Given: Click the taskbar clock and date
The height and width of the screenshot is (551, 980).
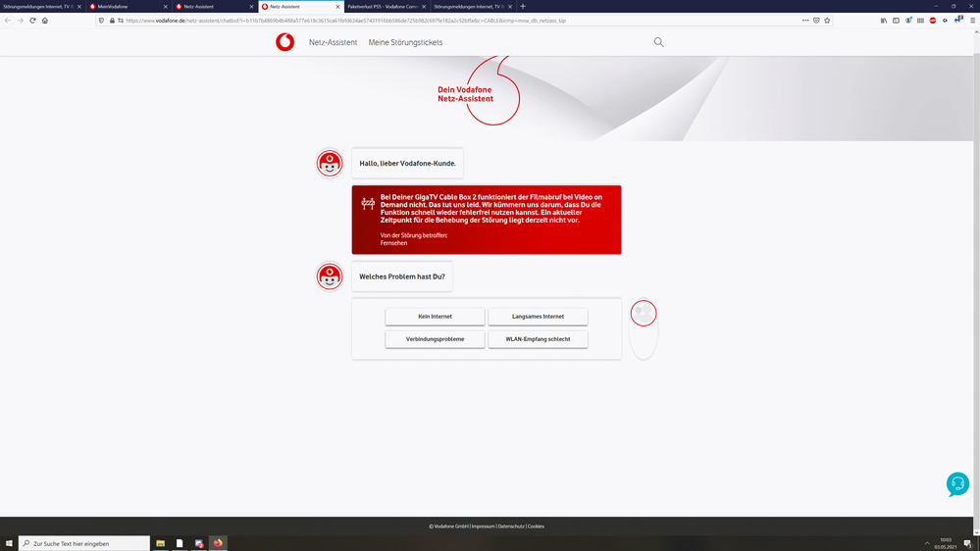Looking at the screenshot, I should tap(946, 543).
